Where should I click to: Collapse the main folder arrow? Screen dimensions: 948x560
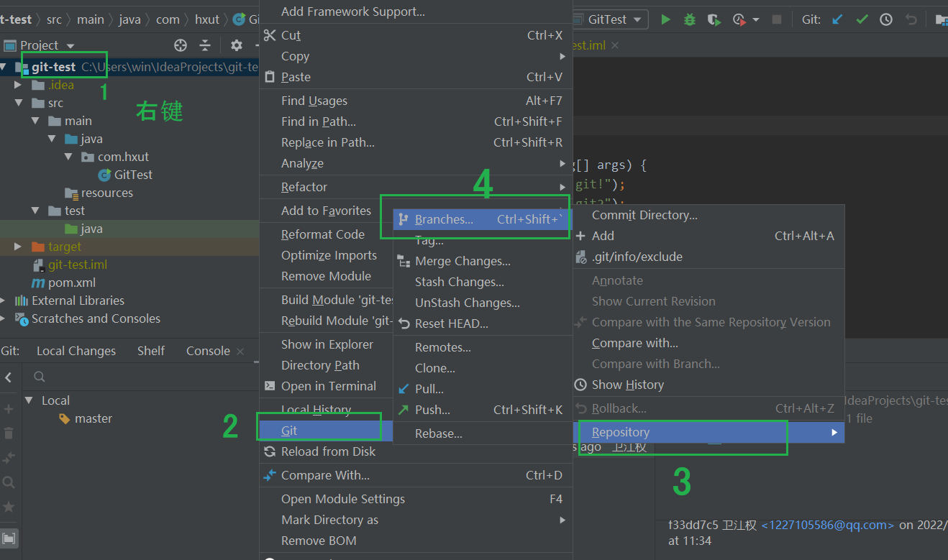click(x=35, y=121)
